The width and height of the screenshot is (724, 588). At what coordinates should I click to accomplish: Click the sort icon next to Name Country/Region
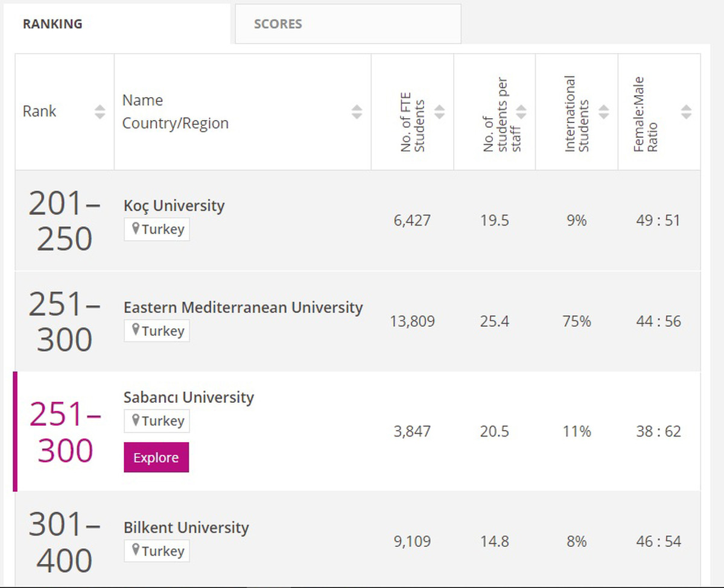(358, 111)
